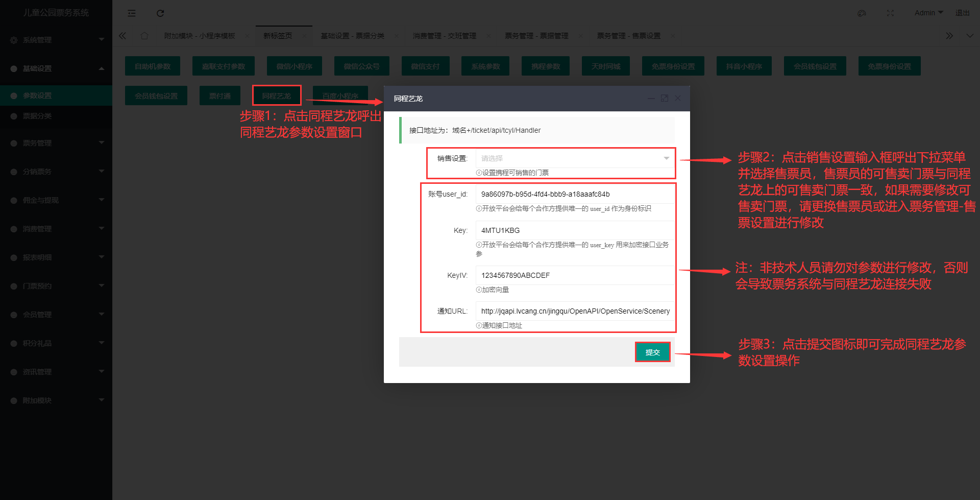Expand the 附加模块 sidebar menu
980x500 pixels.
56,400
